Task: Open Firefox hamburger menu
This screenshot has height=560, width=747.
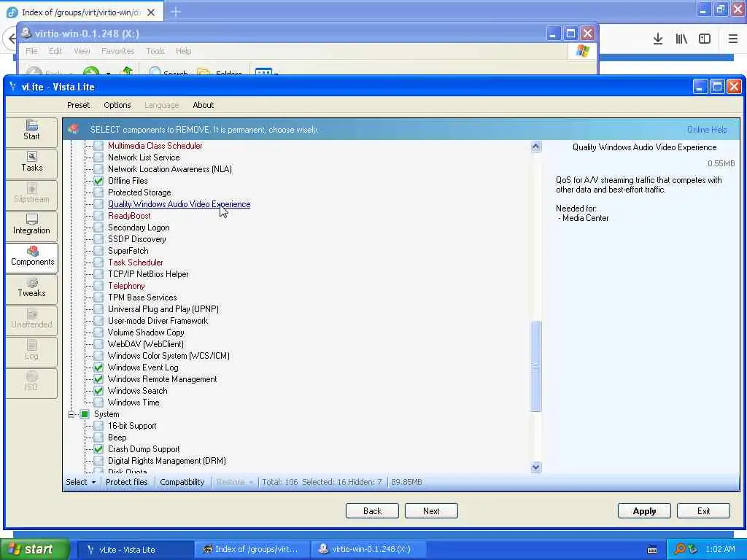Action: tap(732, 39)
